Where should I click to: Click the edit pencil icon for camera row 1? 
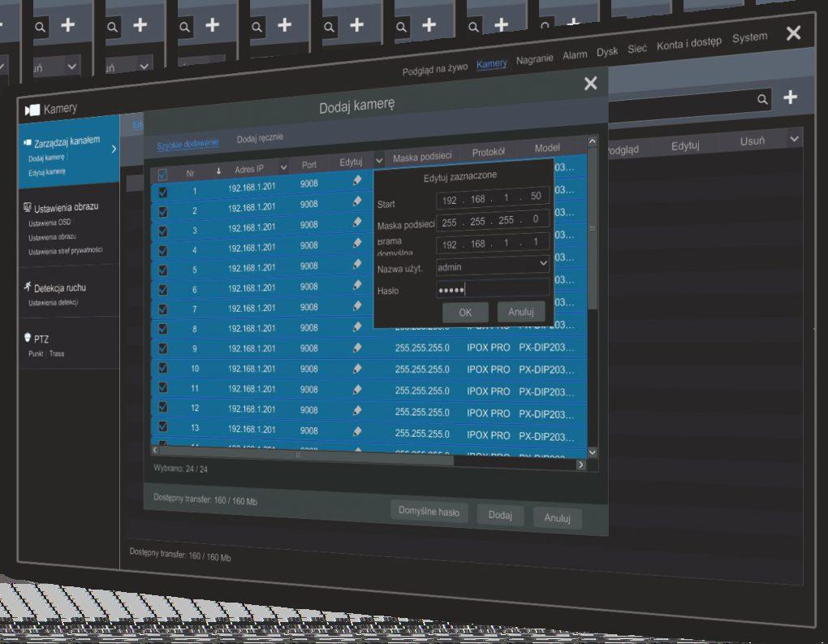(x=357, y=180)
